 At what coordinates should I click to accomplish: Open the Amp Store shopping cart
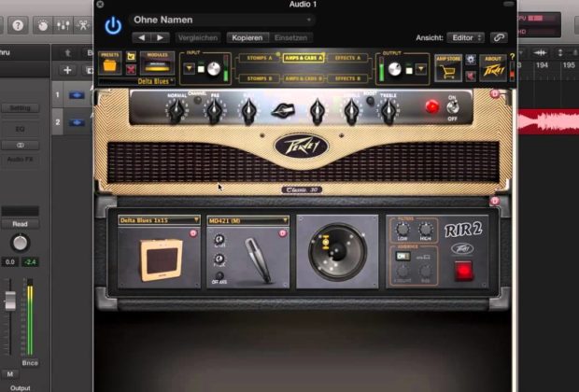coord(448,68)
